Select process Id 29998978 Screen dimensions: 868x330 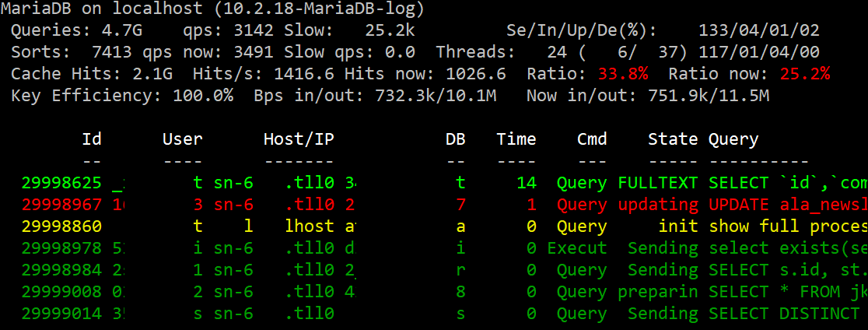[61, 248]
